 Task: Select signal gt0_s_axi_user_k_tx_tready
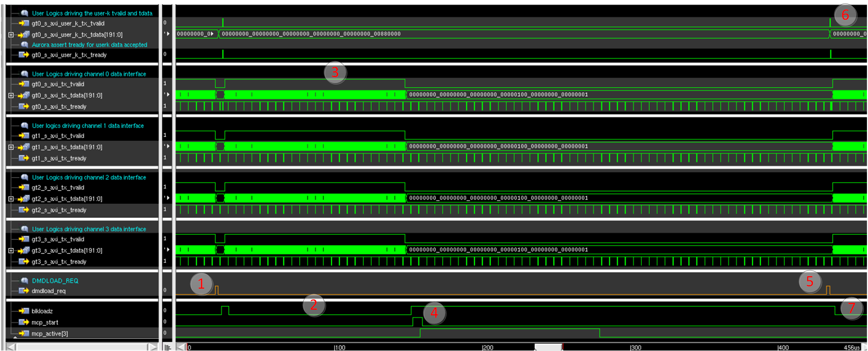click(x=69, y=55)
